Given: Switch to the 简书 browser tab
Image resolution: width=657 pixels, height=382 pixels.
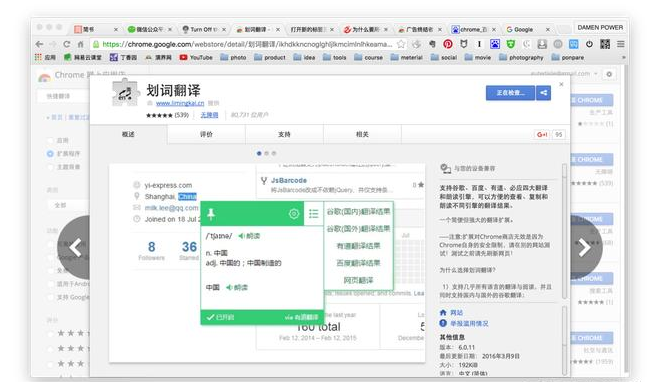Looking at the screenshot, I should 96,29.
